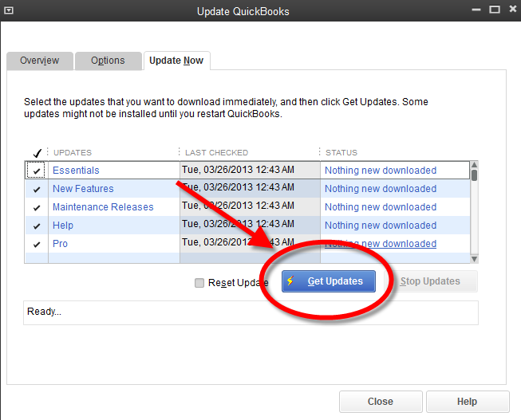This screenshot has height=420, width=521.
Task: Minimize the Update QuickBooks window
Action: click(476, 10)
